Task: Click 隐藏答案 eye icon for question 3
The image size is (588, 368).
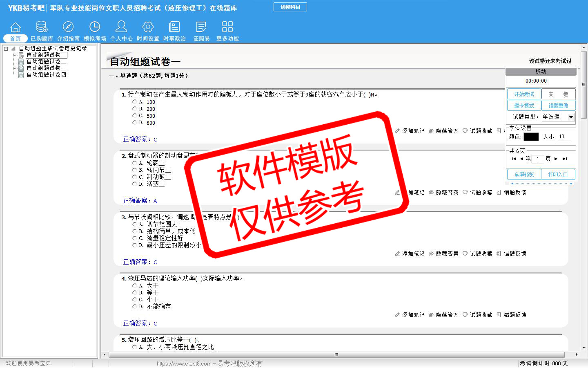Action: point(431,254)
